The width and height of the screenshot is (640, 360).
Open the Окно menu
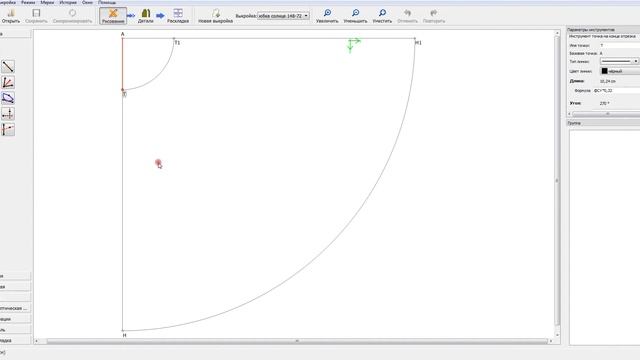(x=87, y=2)
